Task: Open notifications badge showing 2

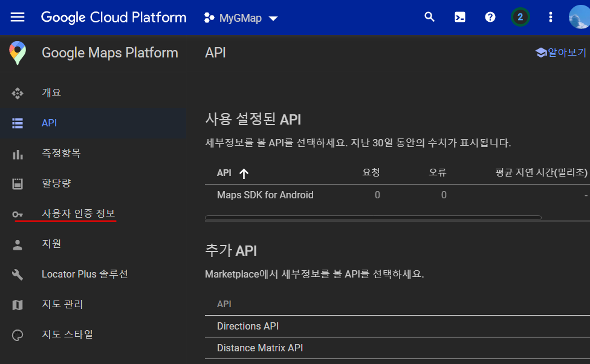Action: tap(520, 17)
